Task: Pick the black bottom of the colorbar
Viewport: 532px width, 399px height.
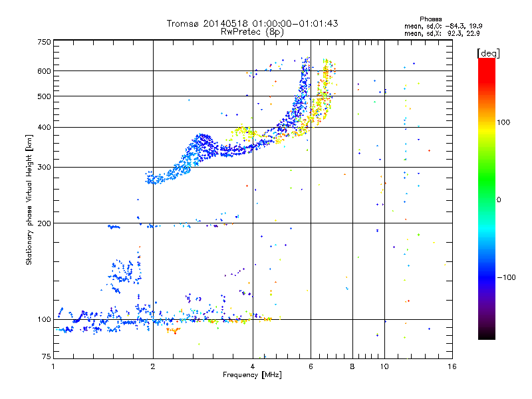Action: pos(486,336)
